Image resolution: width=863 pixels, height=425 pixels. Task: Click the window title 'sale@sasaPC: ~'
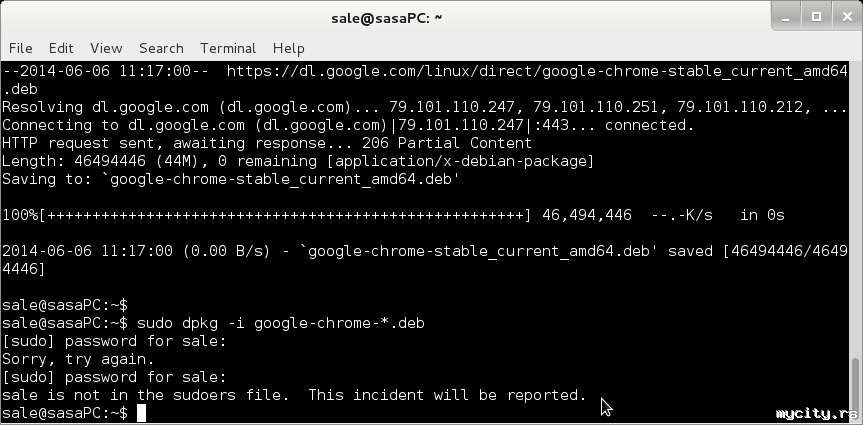(x=387, y=18)
